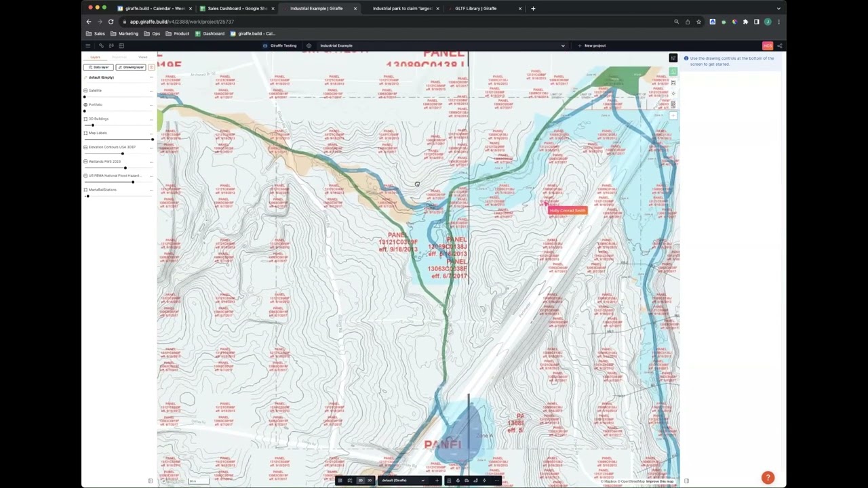Bookmark this page with the star icon
The height and width of the screenshot is (488, 868).
click(698, 22)
